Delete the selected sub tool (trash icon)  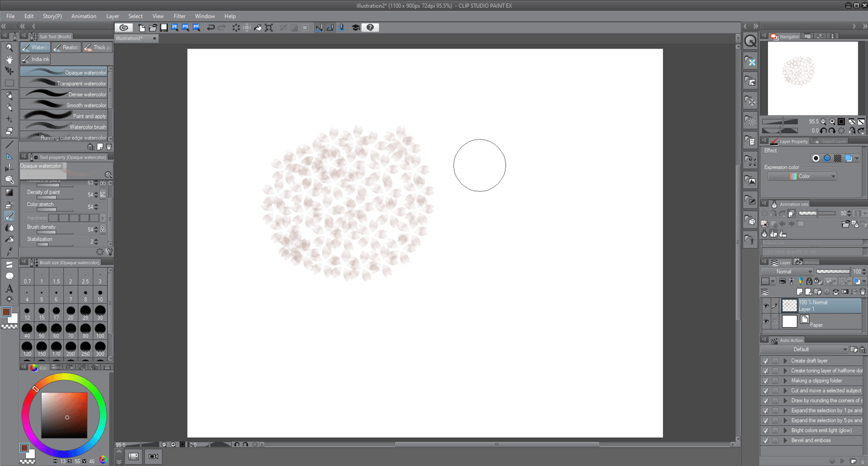(108, 147)
